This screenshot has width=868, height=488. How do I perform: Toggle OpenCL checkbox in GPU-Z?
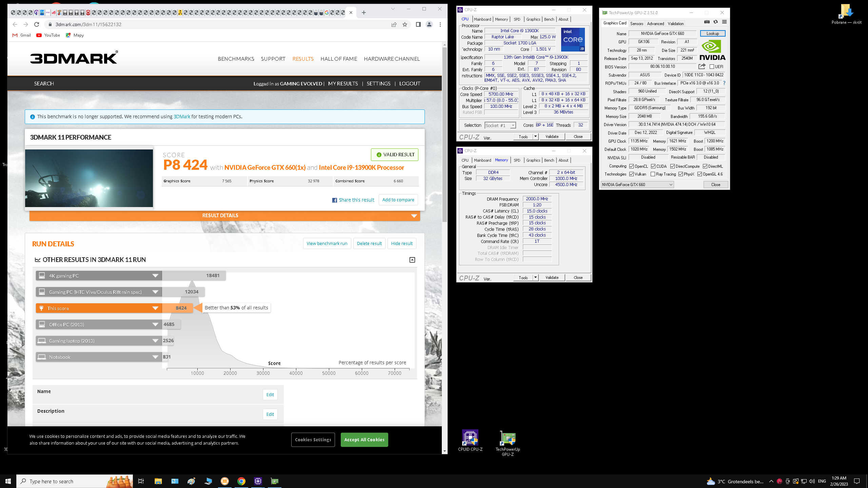(x=631, y=166)
